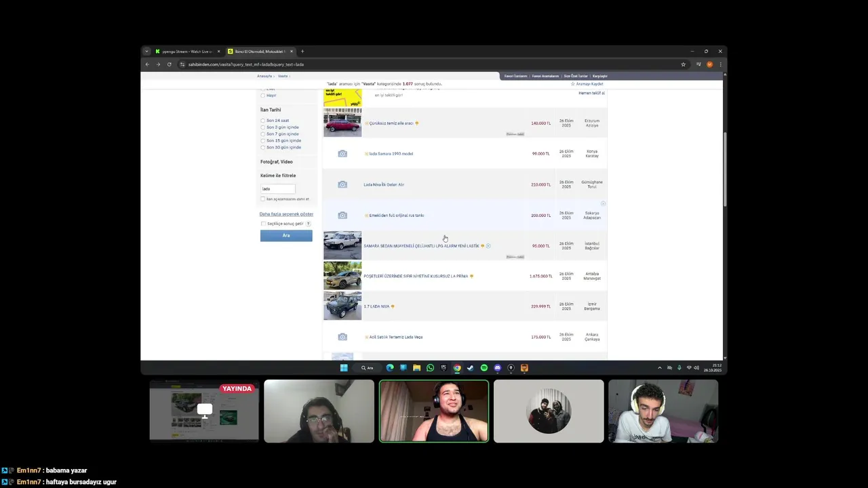Click the browser forward arrow
Screen dimensions: 868x488
click(158, 64)
